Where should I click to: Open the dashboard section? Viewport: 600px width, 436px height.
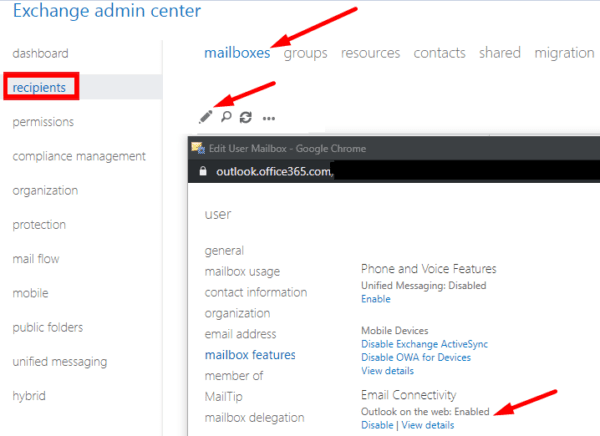pos(41,53)
